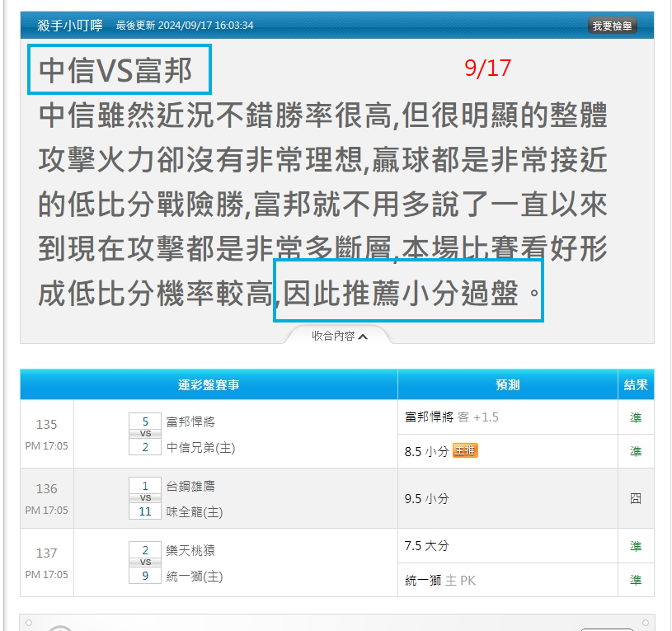Select team 富邦悍將 in game 135

(190, 421)
